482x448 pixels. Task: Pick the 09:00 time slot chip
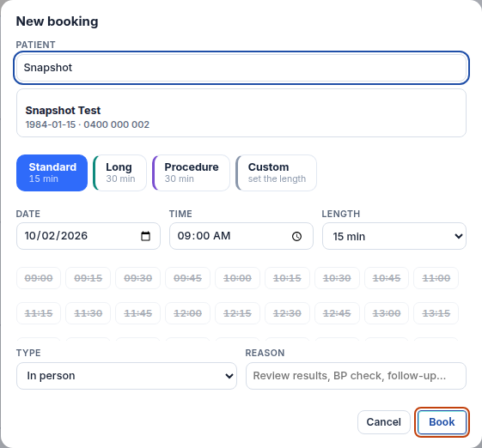pos(39,278)
